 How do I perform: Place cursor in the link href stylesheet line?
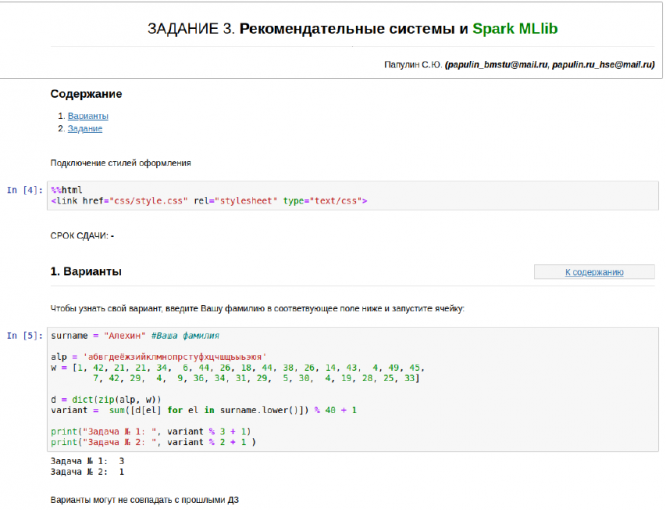[209, 200]
